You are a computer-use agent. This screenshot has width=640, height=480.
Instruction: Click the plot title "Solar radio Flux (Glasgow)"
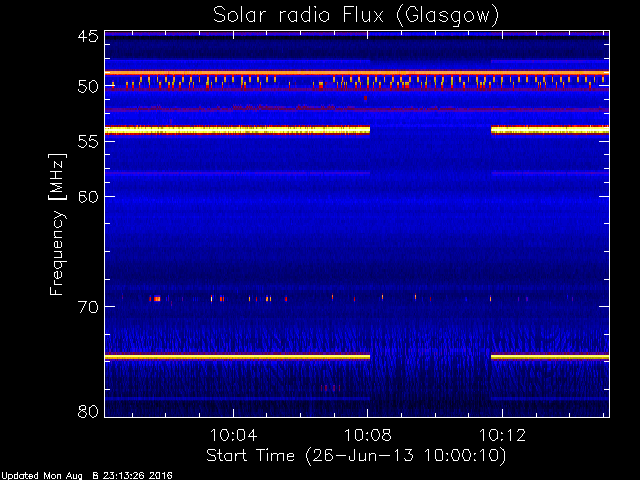356,16
